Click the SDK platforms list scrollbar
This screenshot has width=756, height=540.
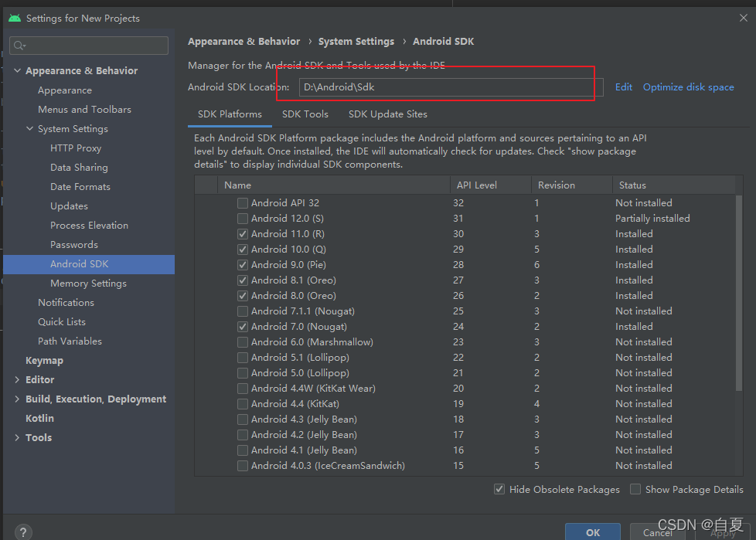[x=739, y=293]
